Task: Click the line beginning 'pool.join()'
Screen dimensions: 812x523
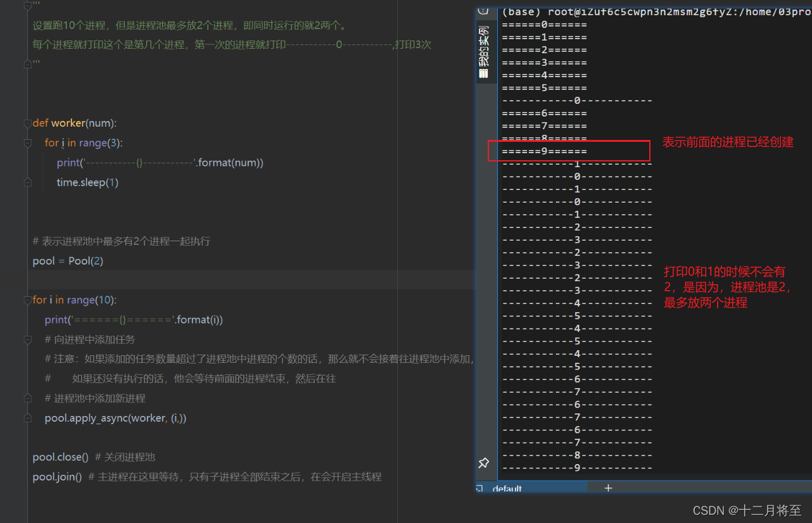Action: click(207, 477)
